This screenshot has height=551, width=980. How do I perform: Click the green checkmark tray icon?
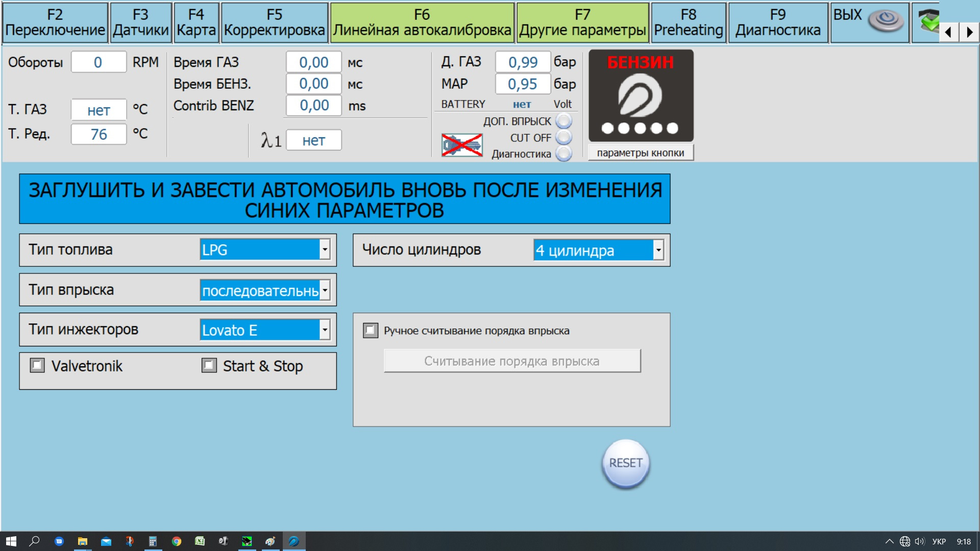928,21
